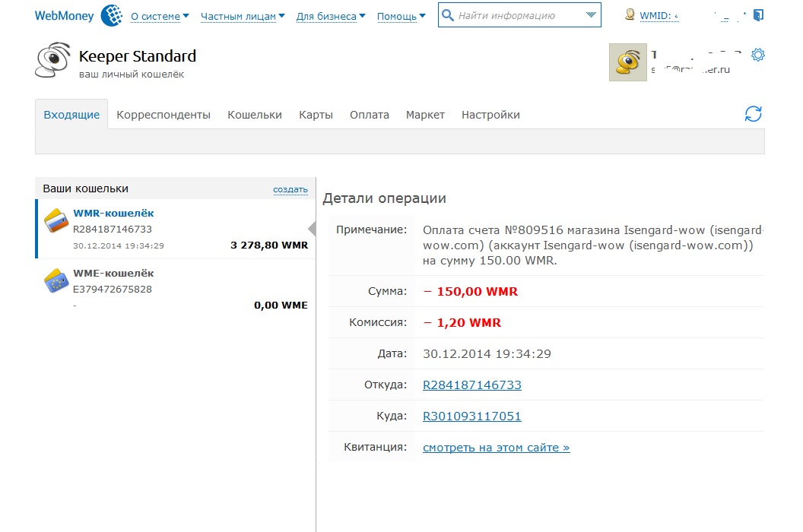Switch to the 'Входящие' tab

[71, 115]
